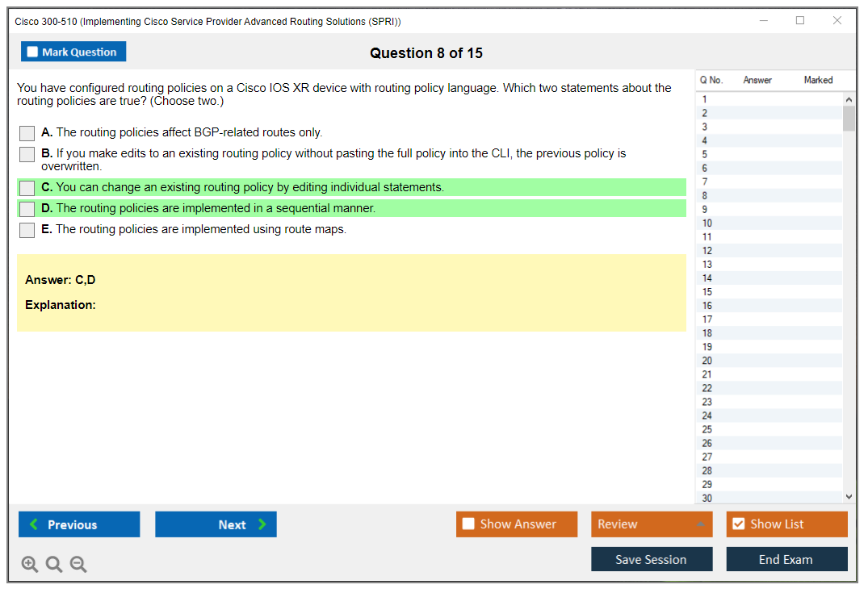Go to the Previous question
This screenshot has width=868, height=593.
click(79, 524)
